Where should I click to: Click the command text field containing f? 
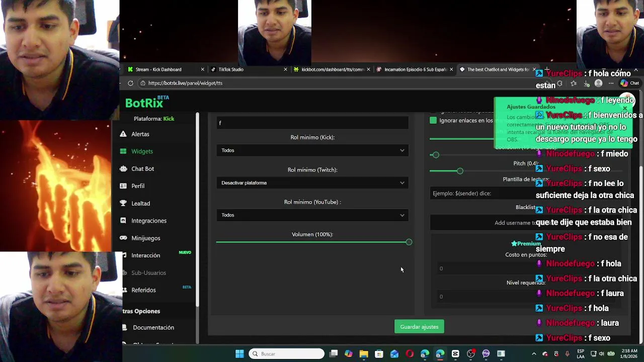click(x=312, y=123)
